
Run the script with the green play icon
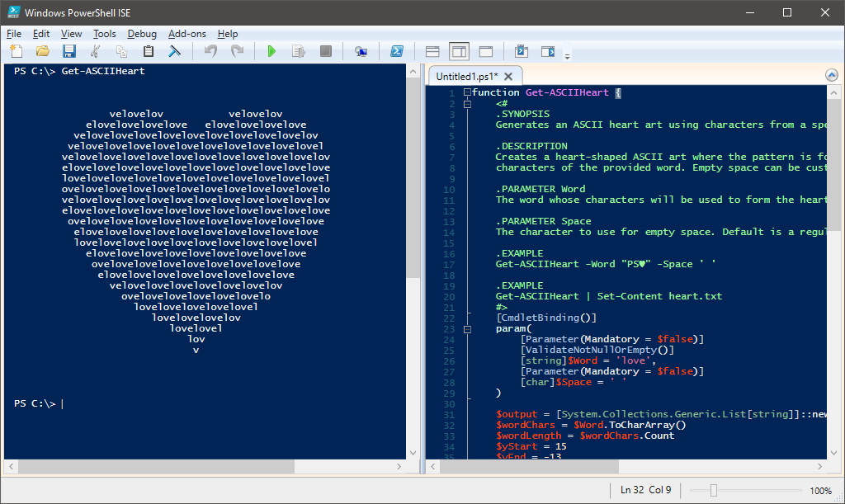coord(271,51)
